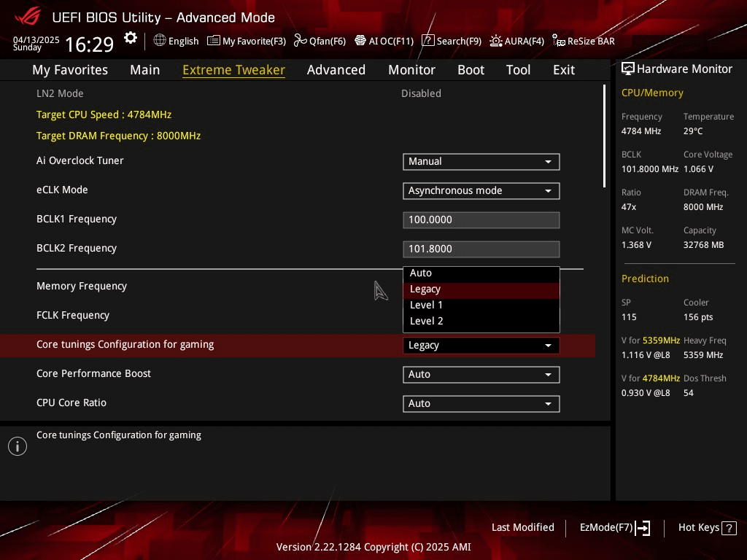Screen dimensions: 747x560
Task: Click BCLK2 Frequency input field
Action: point(481,249)
